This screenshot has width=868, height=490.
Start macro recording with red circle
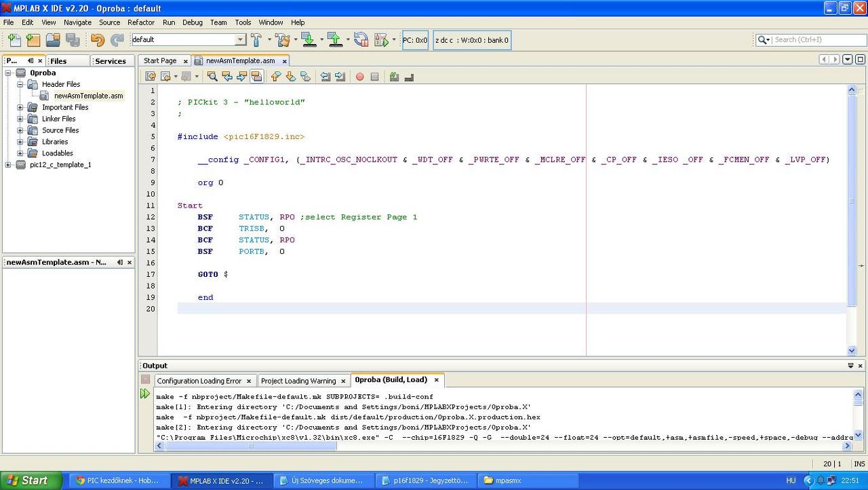pyautogui.click(x=360, y=77)
